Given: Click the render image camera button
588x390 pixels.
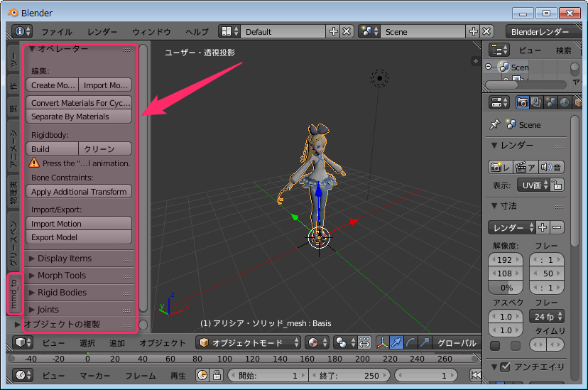Looking at the screenshot, I should tap(500, 167).
